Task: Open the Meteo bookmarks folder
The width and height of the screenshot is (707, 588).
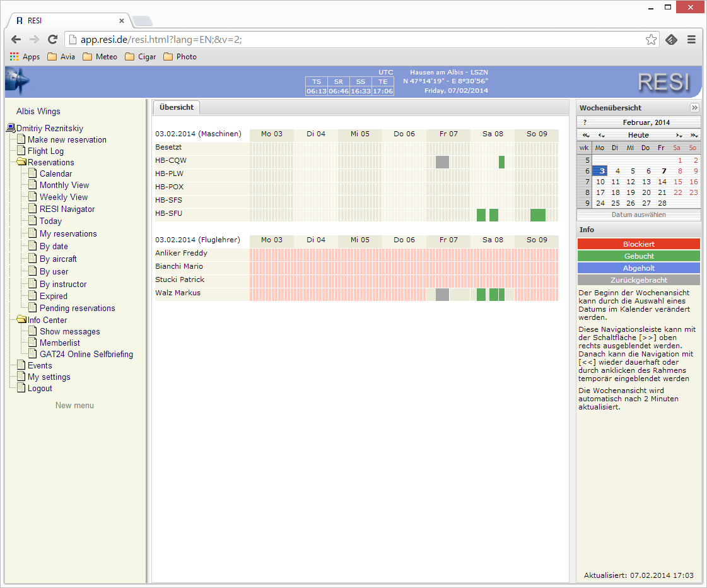Action: [100, 57]
